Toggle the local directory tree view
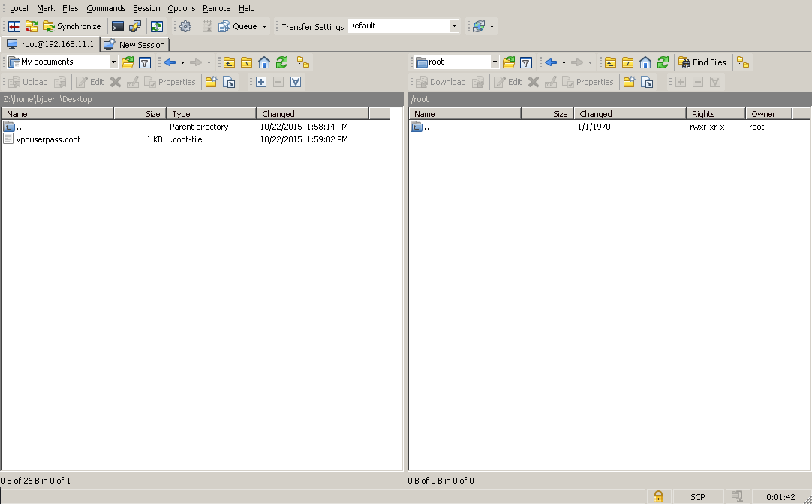 302,62
